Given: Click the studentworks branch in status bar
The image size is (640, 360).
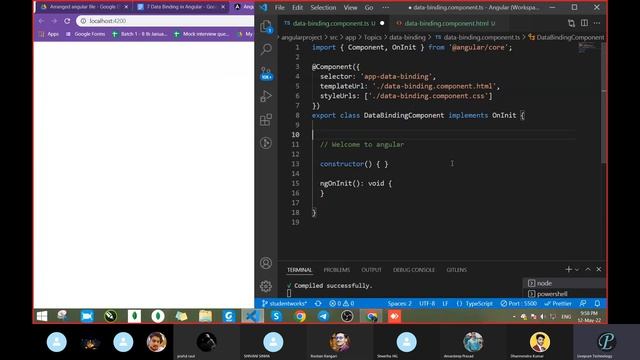Looking at the screenshot, I should [284, 303].
